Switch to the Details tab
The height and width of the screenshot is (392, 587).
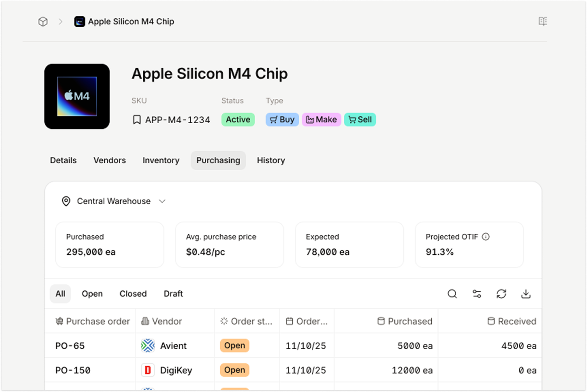tap(63, 160)
